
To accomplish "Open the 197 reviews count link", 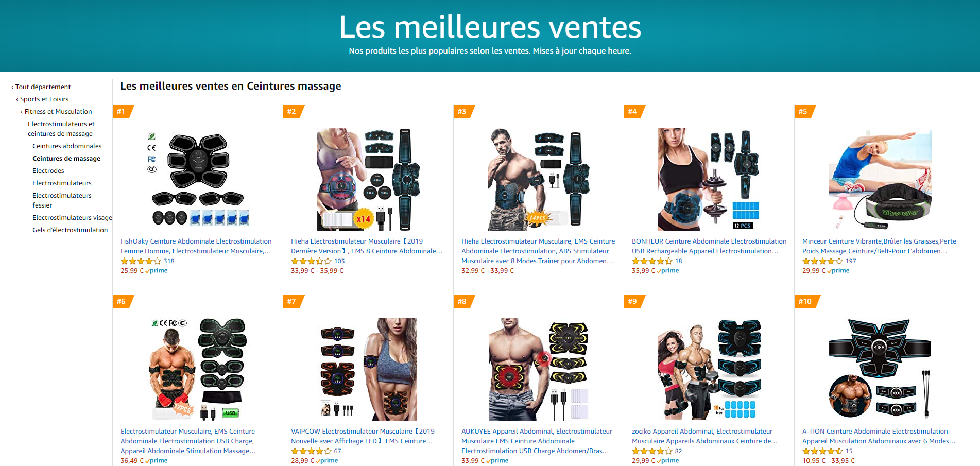I will 851,261.
